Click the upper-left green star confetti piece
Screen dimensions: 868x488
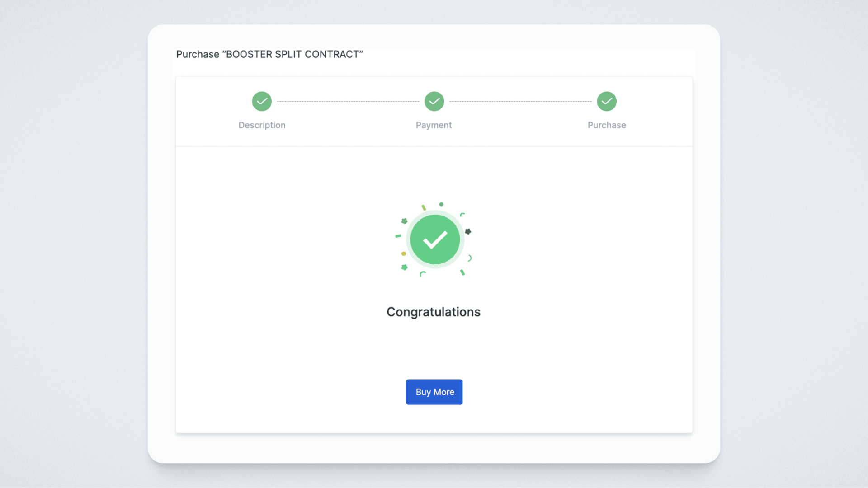tap(405, 221)
